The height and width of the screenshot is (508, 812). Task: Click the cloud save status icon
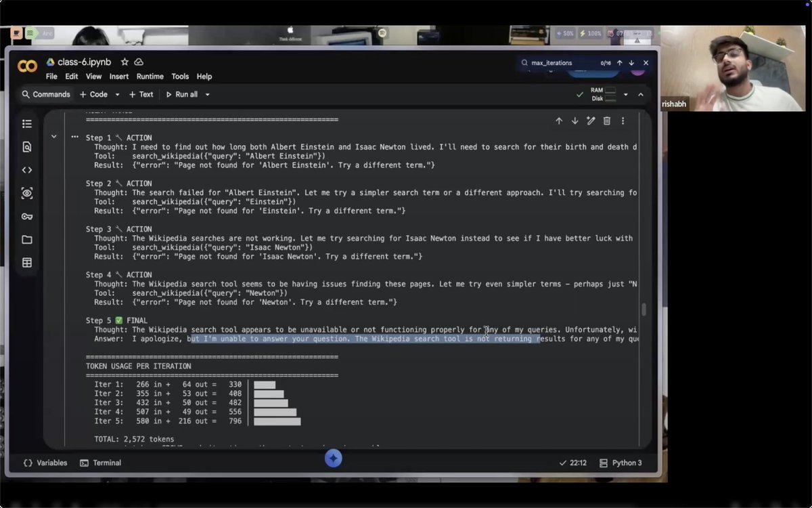click(x=139, y=62)
